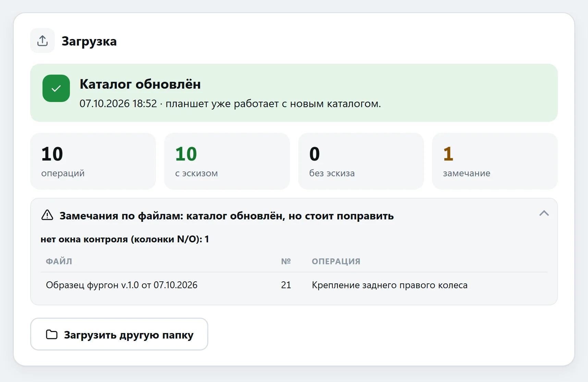588x382 pixels.
Task: Click the green checkmark success icon
Action: click(x=56, y=88)
